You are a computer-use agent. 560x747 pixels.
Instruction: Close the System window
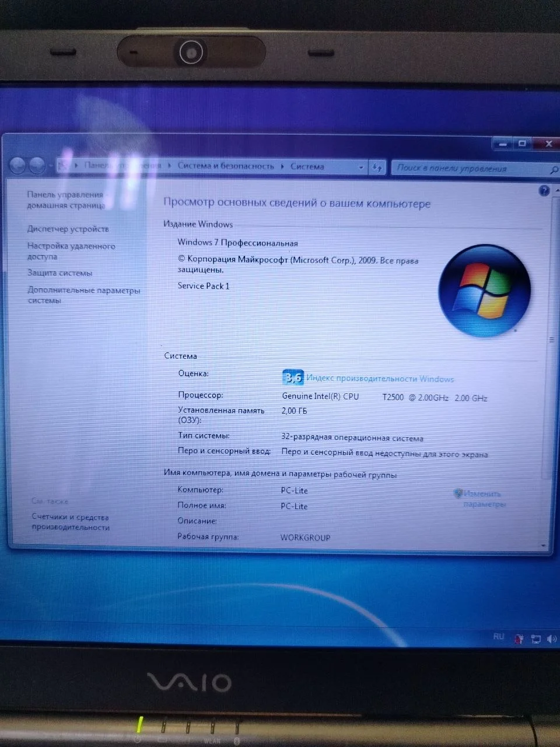(548, 144)
